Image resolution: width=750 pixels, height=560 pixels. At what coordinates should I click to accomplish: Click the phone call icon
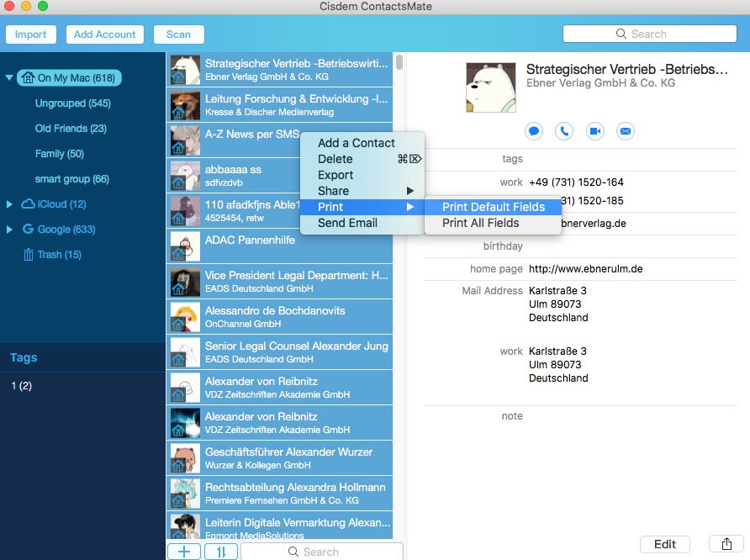tap(564, 131)
